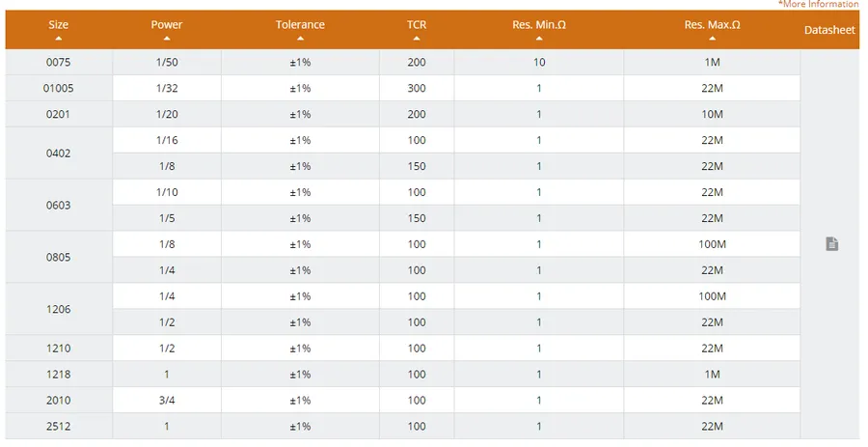Select the 1218 size cell

pos(59,375)
